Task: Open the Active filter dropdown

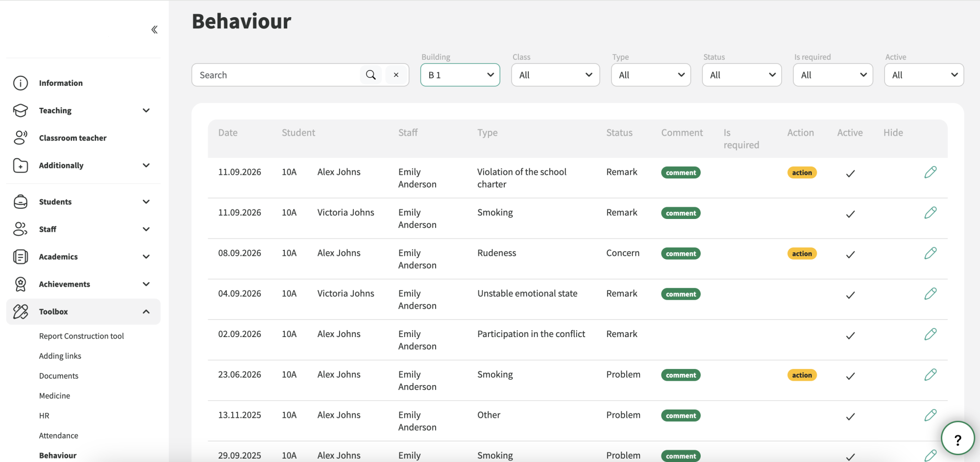Action: (x=924, y=75)
